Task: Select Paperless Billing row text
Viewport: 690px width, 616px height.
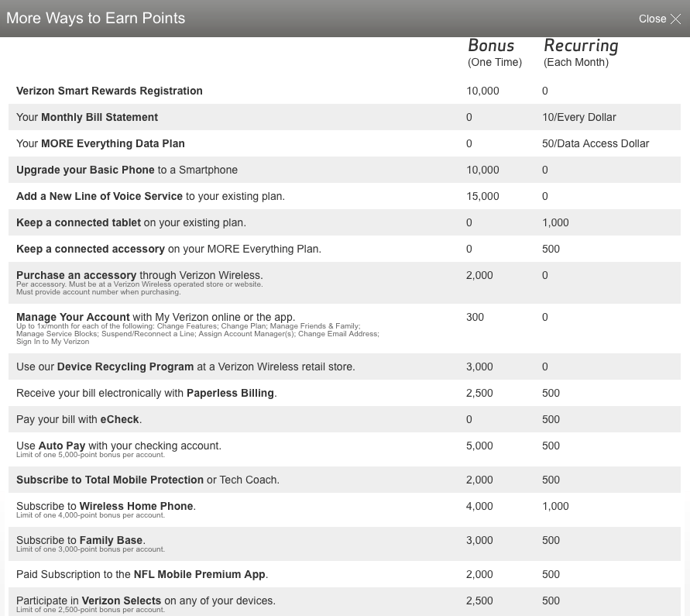Action: point(146,393)
